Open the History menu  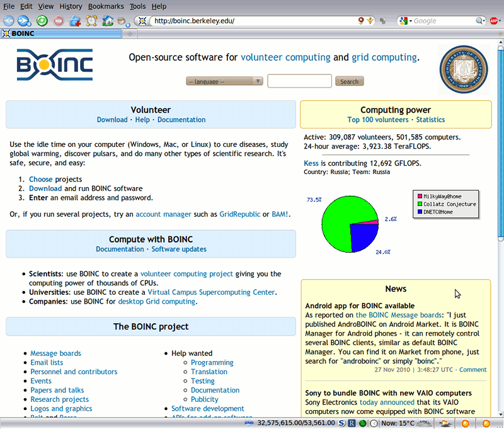click(71, 6)
